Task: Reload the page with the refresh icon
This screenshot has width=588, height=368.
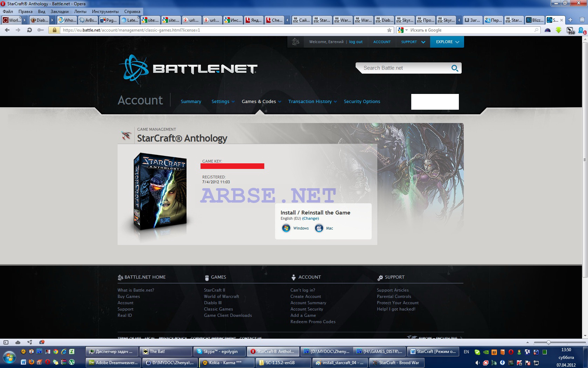Action: tap(29, 30)
